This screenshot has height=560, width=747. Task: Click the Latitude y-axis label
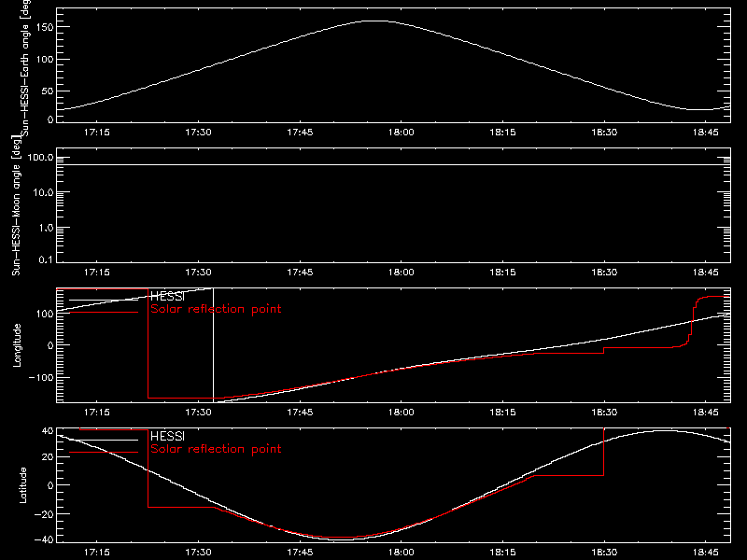coord(22,485)
